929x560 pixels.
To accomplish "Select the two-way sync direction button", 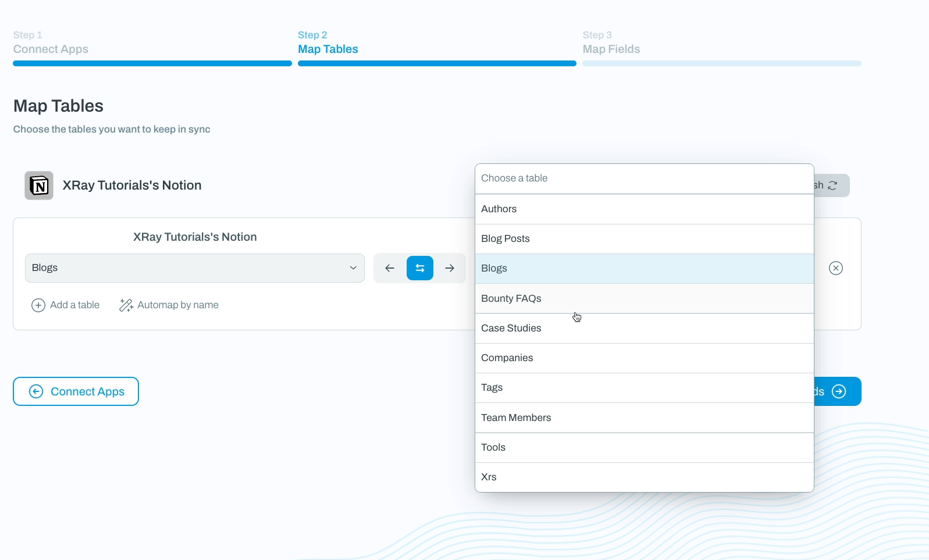I will coord(420,268).
